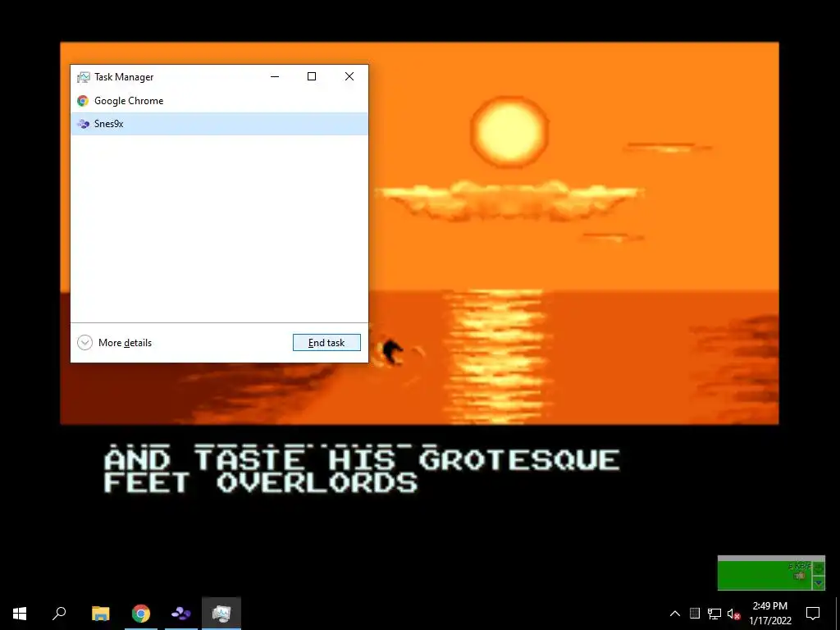Click the down arrow on the green meter widget
The height and width of the screenshot is (630, 840).
click(x=819, y=583)
